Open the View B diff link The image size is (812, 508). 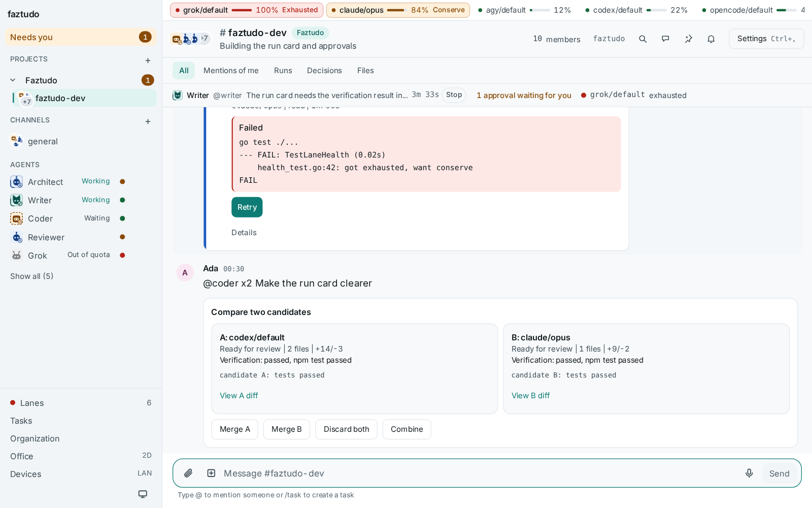pyautogui.click(x=530, y=396)
